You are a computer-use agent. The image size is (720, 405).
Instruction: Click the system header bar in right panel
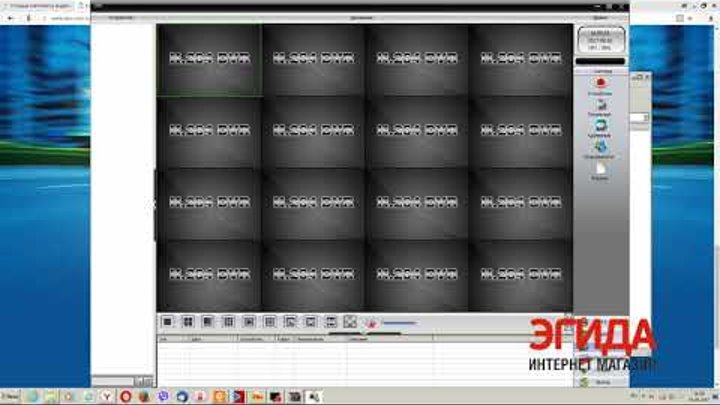[x=600, y=72]
